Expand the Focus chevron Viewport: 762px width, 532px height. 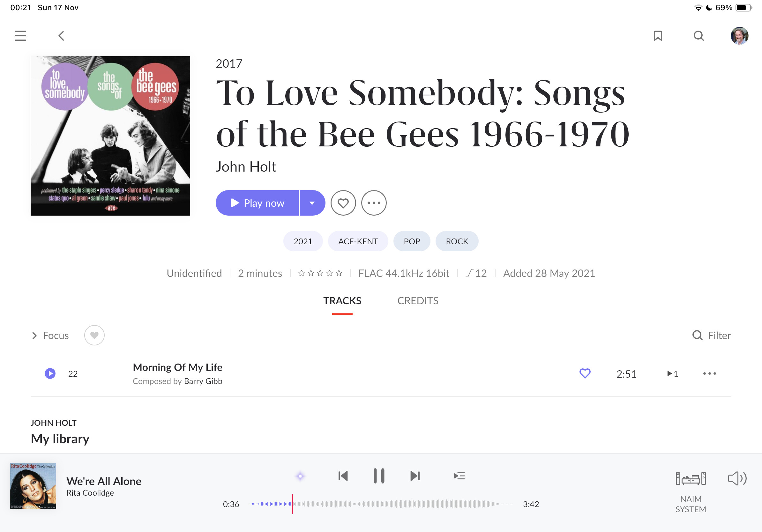pyautogui.click(x=34, y=336)
